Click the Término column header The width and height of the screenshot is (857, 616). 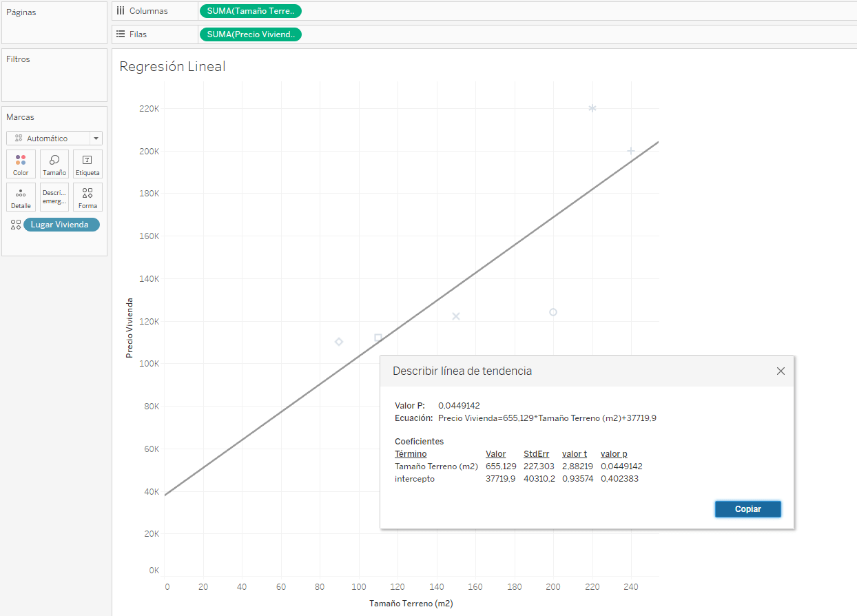click(x=411, y=454)
